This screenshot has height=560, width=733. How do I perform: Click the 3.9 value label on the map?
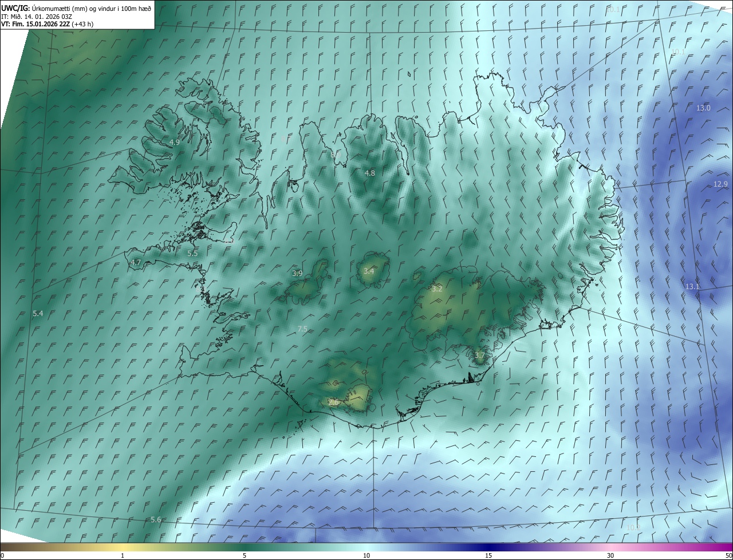(297, 273)
